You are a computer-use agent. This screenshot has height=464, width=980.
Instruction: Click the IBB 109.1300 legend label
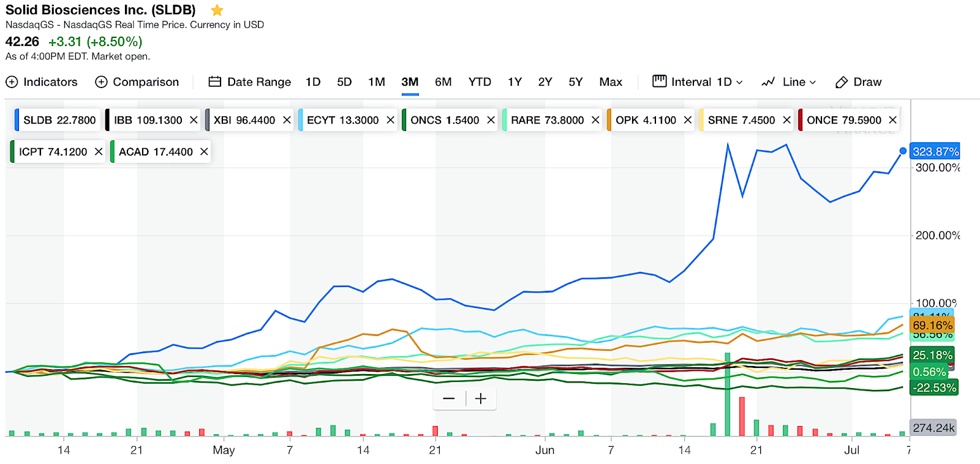pyautogui.click(x=148, y=120)
